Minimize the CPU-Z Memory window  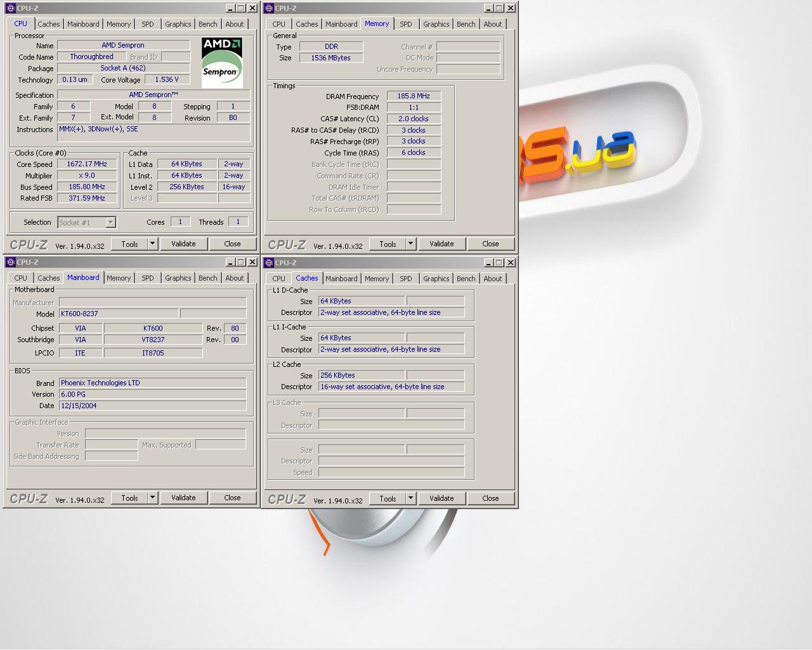(x=488, y=8)
